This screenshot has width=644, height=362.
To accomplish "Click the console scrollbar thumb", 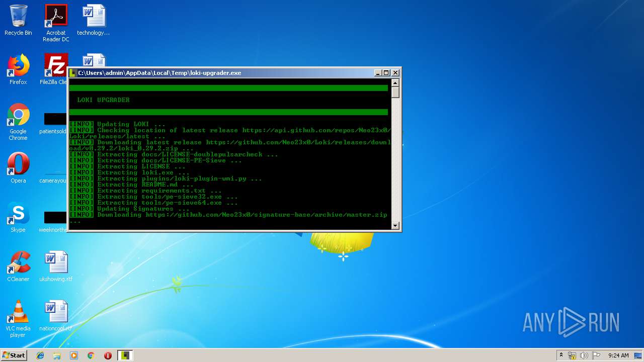I will click(x=395, y=92).
